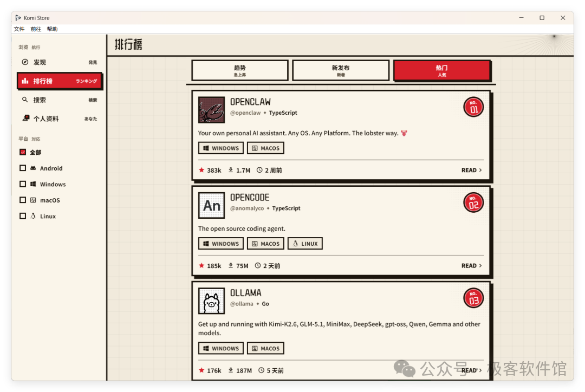Open the OLLAMA title
The width and height of the screenshot is (585, 392).
tap(245, 293)
